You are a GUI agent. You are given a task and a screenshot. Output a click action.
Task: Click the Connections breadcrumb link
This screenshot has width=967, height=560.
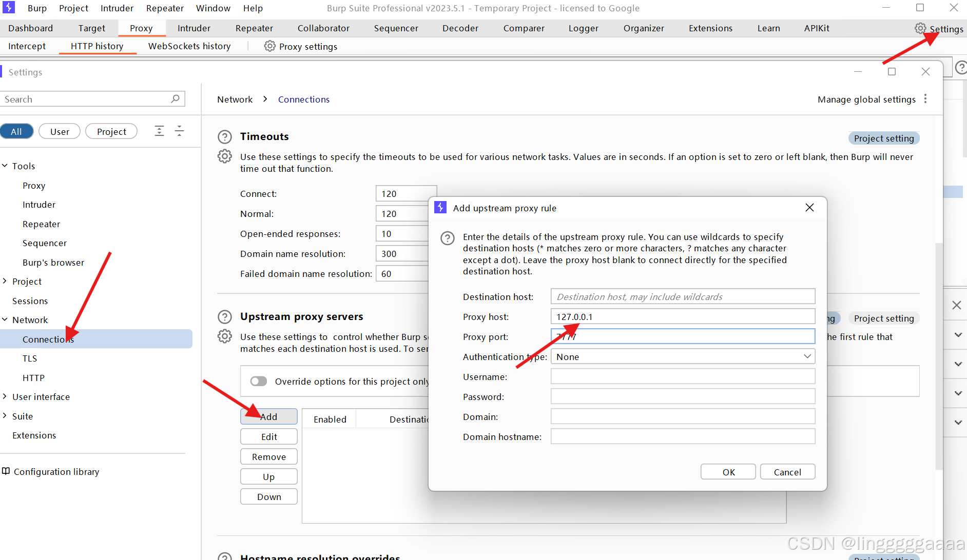pyautogui.click(x=304, y=99)
